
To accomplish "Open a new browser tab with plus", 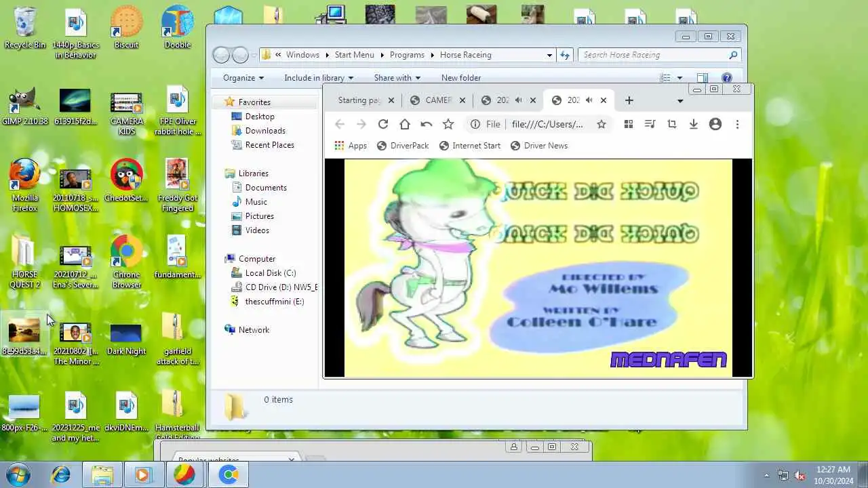I will (x=629, y=100).
